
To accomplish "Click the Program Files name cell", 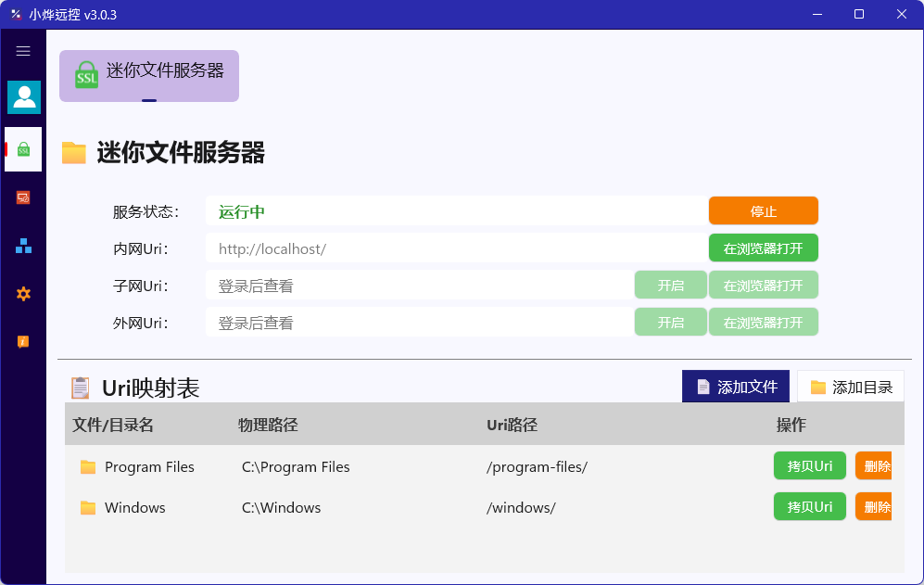I will pos(150,467).
